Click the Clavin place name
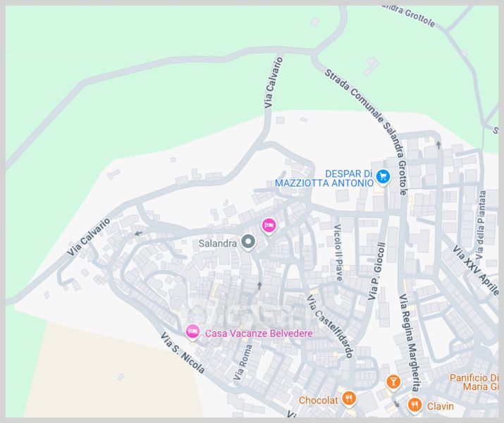This screenshot has width=504, height=423. (440, 406)
